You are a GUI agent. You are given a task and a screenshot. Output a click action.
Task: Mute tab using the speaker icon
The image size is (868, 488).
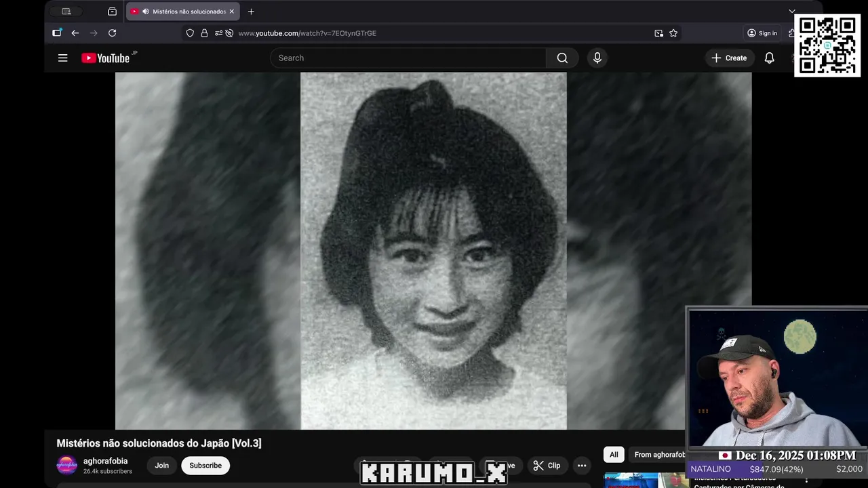(145, 12)
